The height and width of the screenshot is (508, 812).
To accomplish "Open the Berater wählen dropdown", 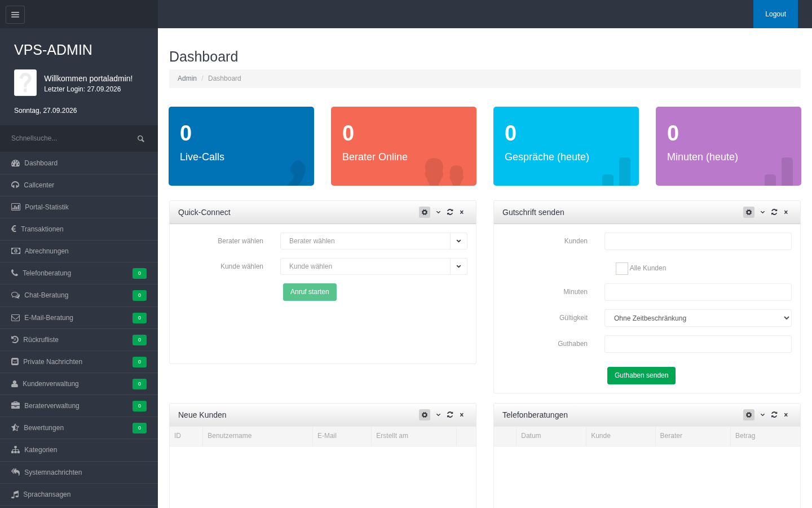I will pyautogui.click(x=374, y=241).
